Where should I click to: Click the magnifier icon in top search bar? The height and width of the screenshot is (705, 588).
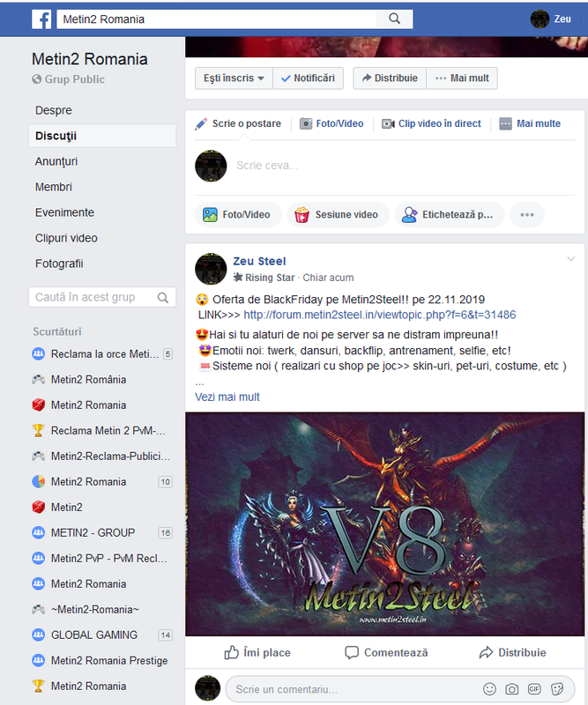[395, 19]
